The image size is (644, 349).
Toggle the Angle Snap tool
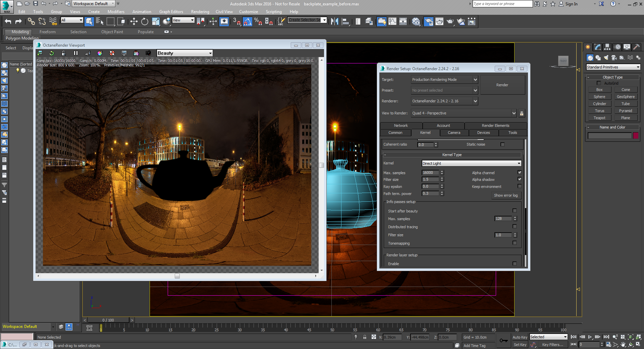247,22
